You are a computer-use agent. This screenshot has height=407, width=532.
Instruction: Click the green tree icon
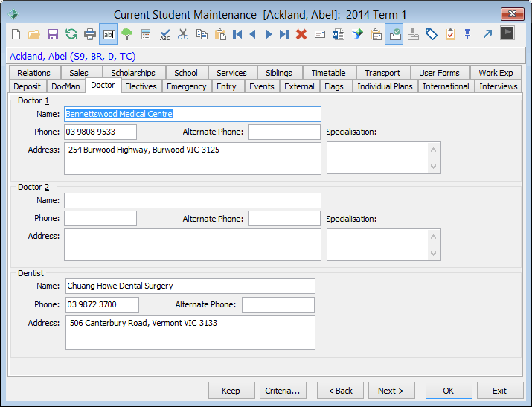127,34
